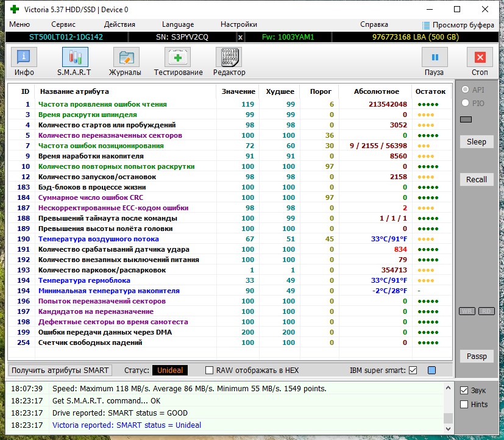This screenshot has width=504, height=440.
Task: Select row Кандидатов на переназначение
Action: (230, 311)
